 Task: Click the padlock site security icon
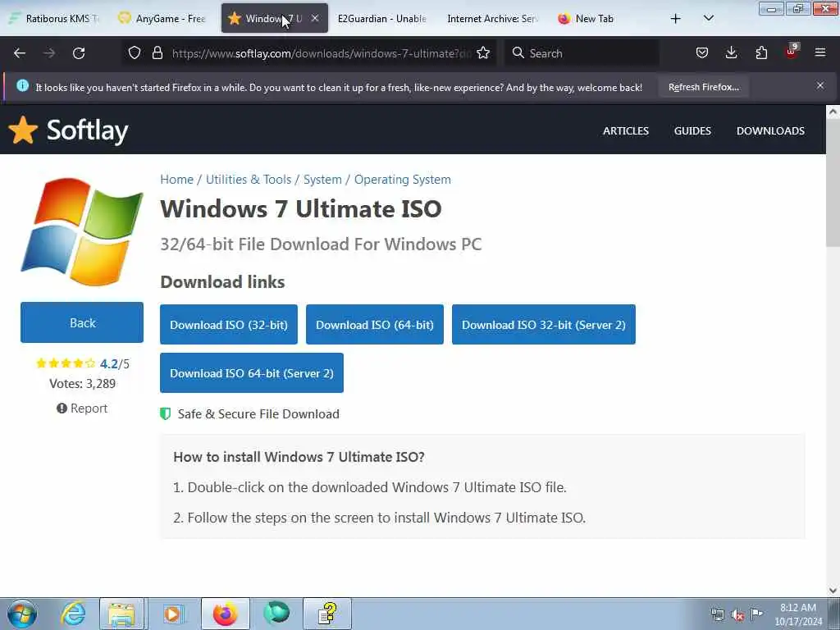coord(157,52)
